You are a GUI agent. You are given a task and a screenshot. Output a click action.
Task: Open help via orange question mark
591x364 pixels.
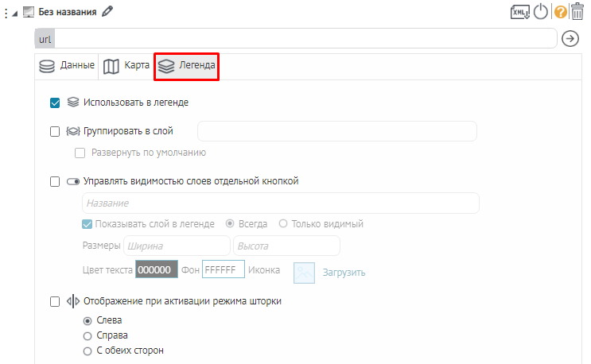[x=560, y=12]
